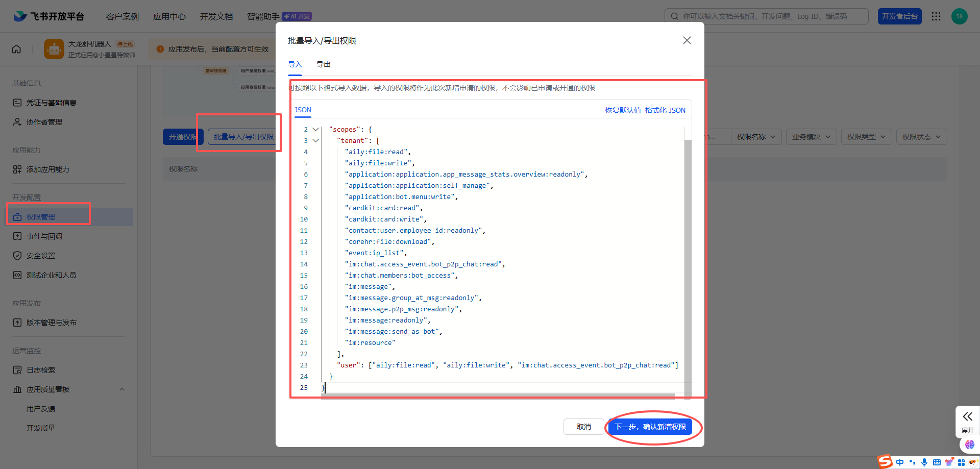Viewport: 980px width, 469px height.
Task: Click the Sogou input method tray icon
Action: 885,462
